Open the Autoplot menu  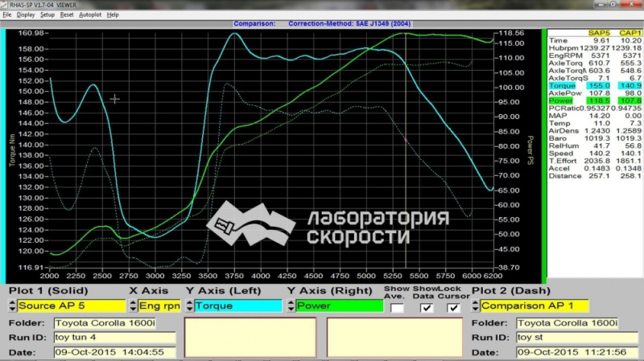pos(90,14)
